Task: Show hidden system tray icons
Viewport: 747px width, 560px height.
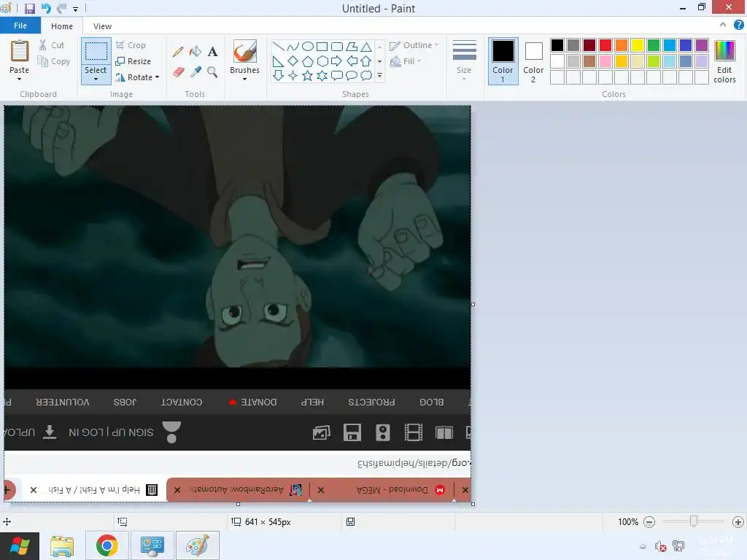Action: [x=643, y=546]
